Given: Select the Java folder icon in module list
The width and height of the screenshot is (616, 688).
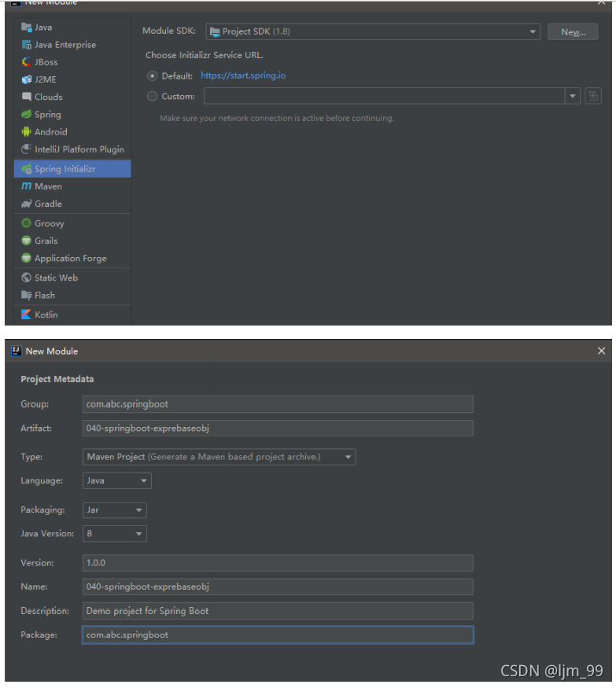Looking at the screenshot, I should [x=26, y=28].
